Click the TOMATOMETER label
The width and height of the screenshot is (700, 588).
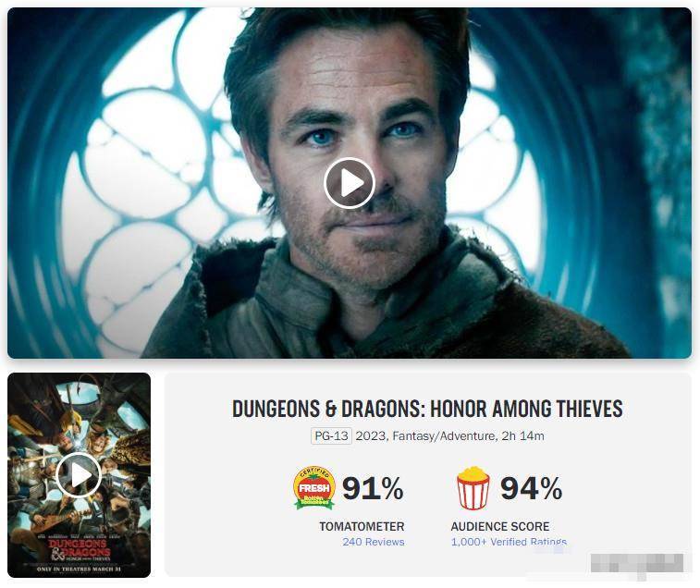(362, 526)
